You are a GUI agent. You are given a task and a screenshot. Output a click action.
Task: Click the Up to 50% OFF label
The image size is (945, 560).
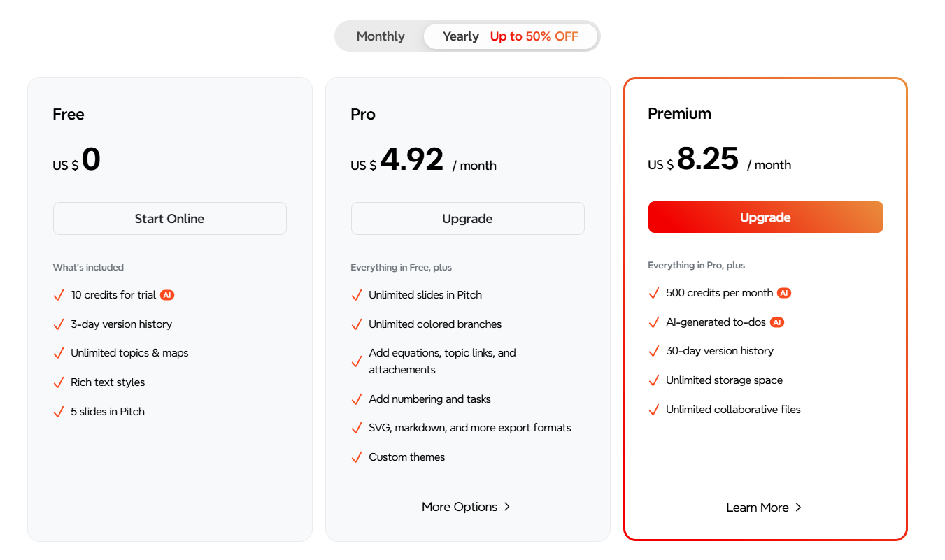point(534,36)
